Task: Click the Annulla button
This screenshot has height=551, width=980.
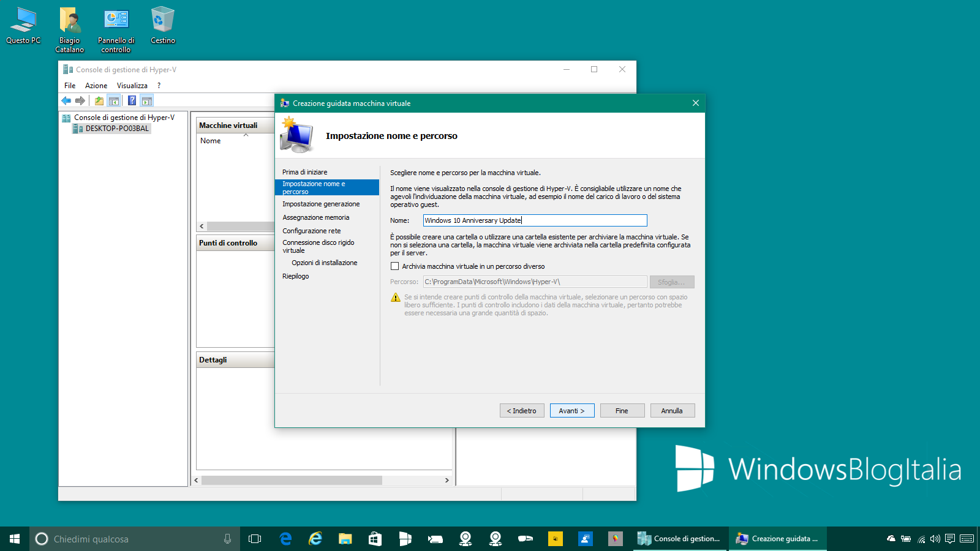Action: pos(673,411)
